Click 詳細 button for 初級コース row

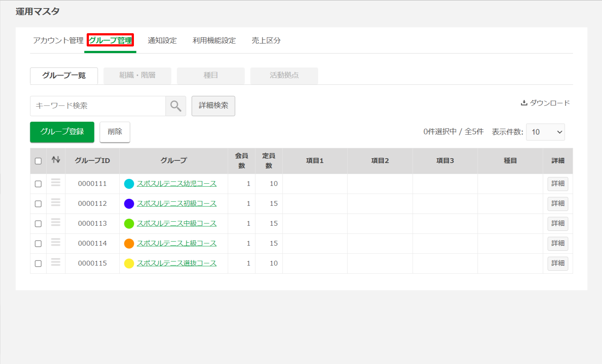point(558,204)
